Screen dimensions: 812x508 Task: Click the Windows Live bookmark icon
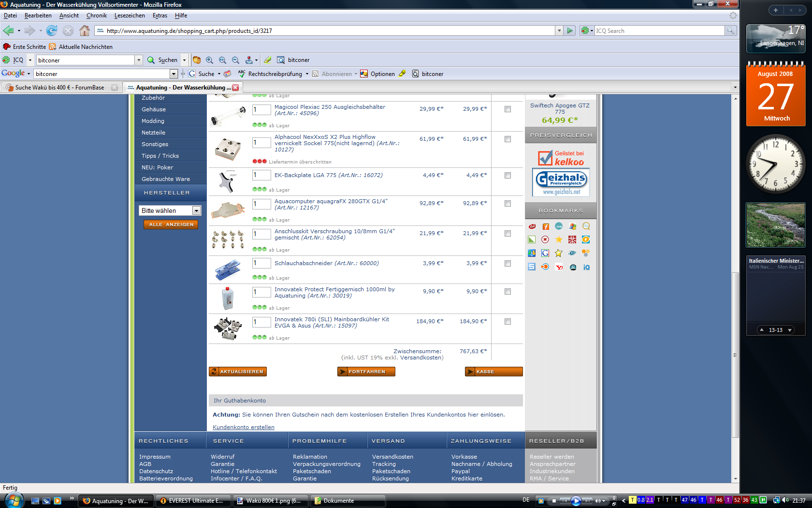[572, 226]
